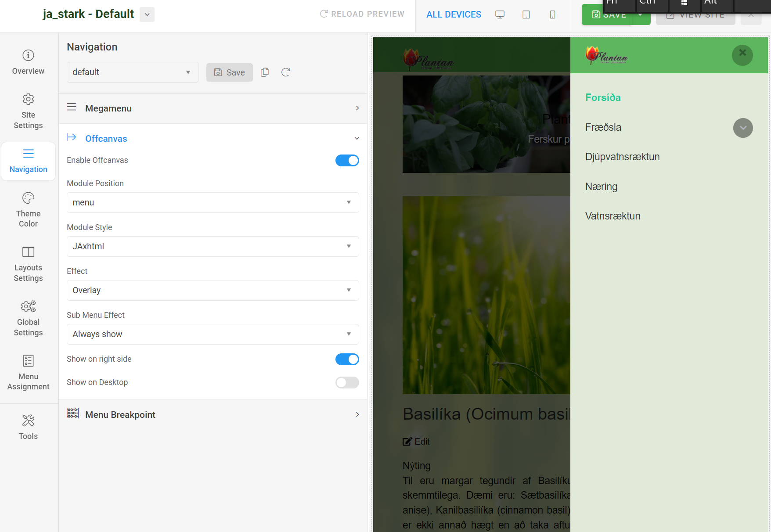Collapse the Offcanvas section
This screenshot has width=771, height=532.
[x=213, y=139]
